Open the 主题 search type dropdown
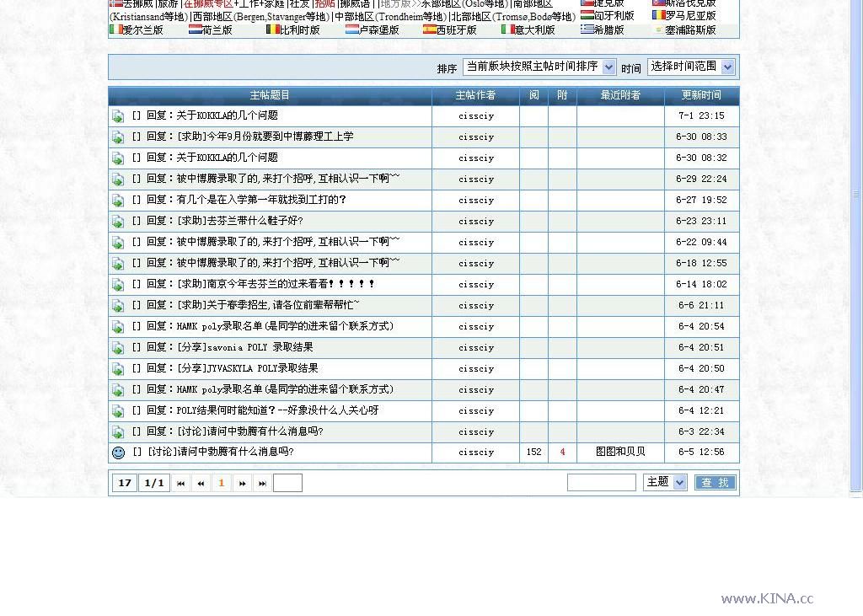Screen dimensions: 863x616 (665, 482)
